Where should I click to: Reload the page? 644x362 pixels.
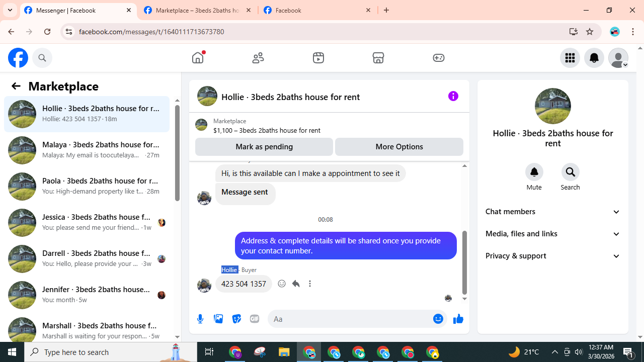(x=47, y=32)
